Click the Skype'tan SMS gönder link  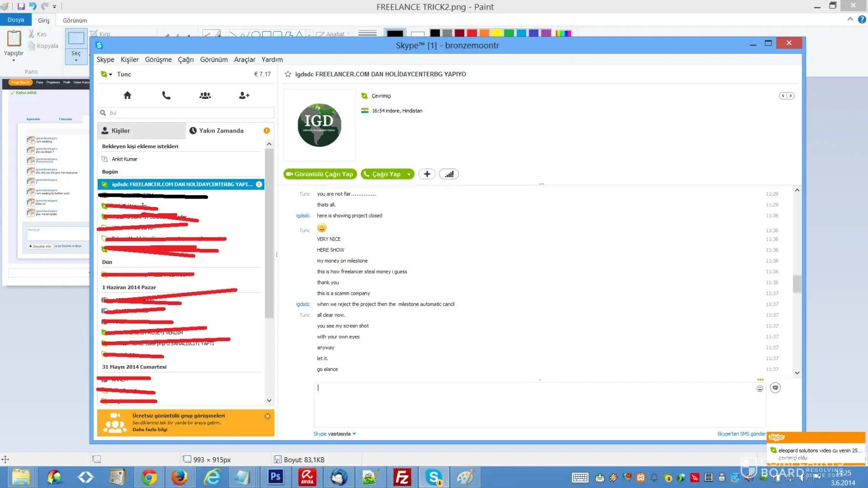point(742,434)
